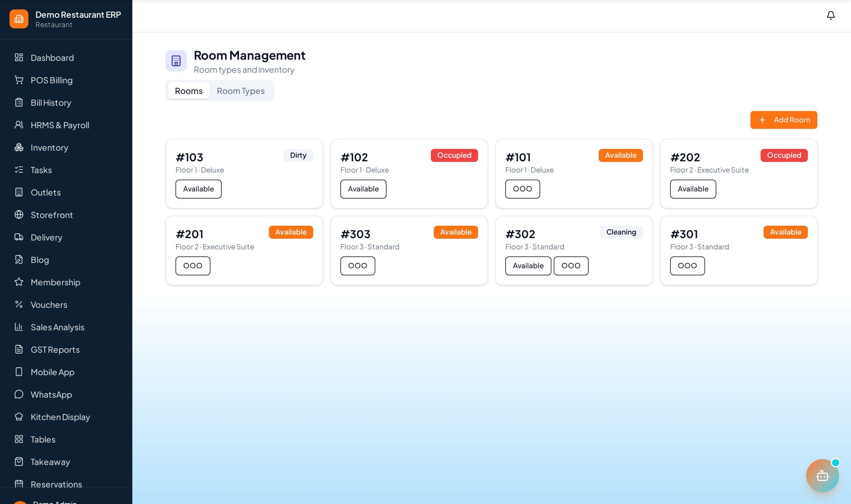Open the POS Billing menu item
The width and height of the screenshot is (851, 504).
(66, 80)
